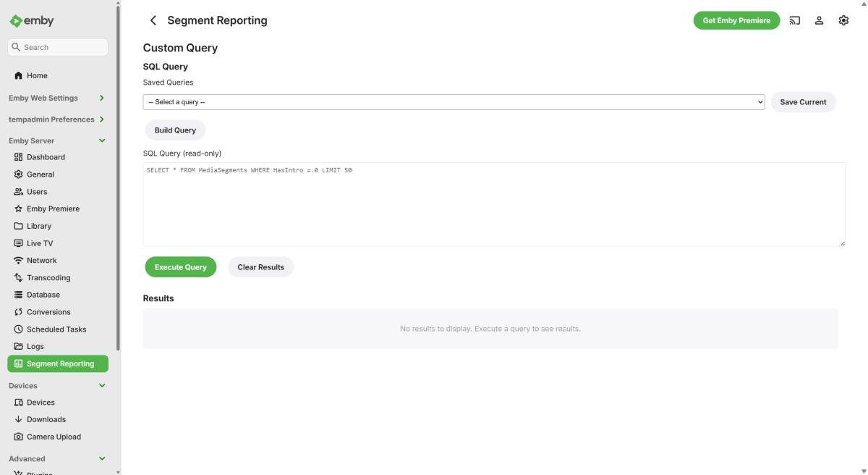868x475 pixels.
Task: Click the Database sidebar icon
Action: pyautogui.click(x=17, y=295)
